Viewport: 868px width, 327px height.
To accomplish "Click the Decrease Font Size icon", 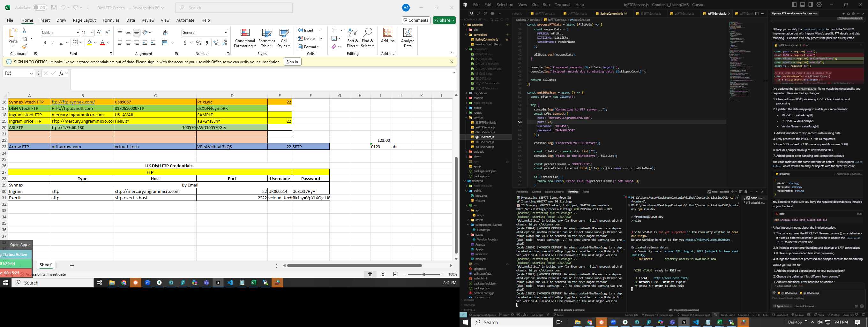I will [x=108, y=32].
